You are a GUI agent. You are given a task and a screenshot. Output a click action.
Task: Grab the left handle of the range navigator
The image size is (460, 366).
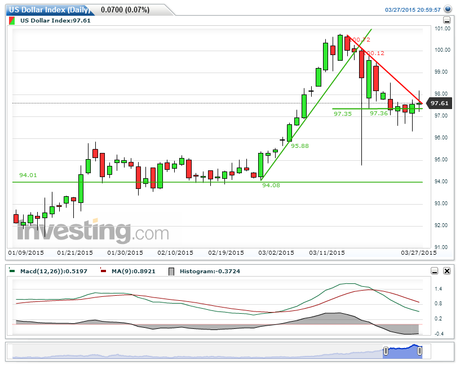tap(385, 351)
